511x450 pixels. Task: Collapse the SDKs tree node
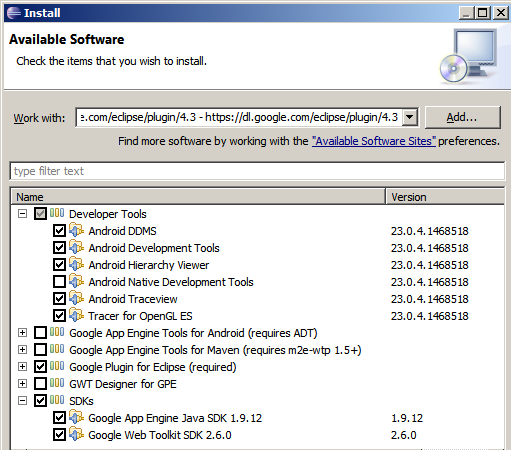[x=22, y=401]
